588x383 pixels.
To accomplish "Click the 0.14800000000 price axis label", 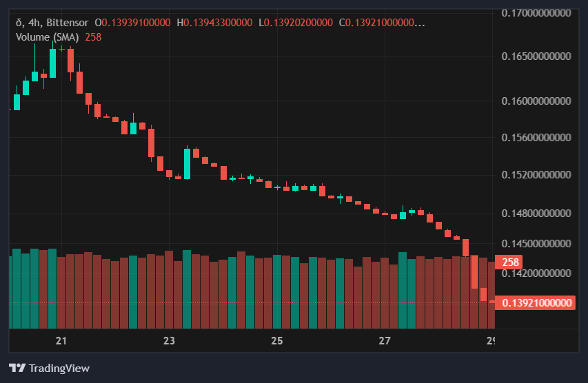I will 536,214.
